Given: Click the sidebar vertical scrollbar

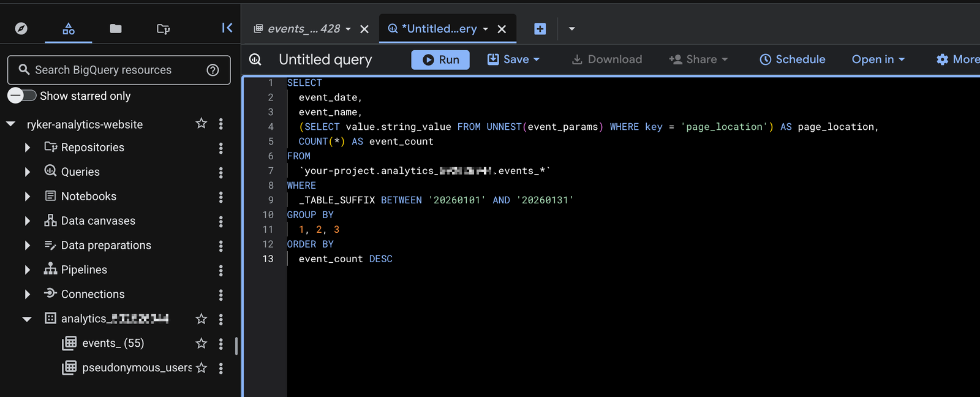Looking at the screenshot, I should [x=236, y=346].
